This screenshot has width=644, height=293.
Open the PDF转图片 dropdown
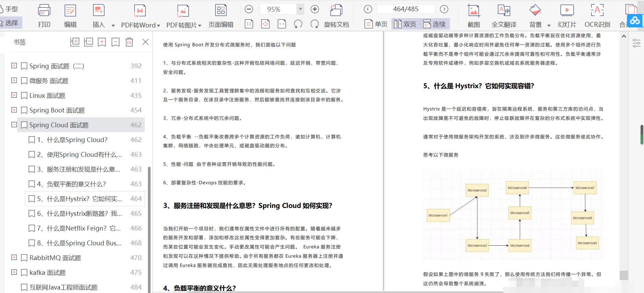click(x=200, y=25)
